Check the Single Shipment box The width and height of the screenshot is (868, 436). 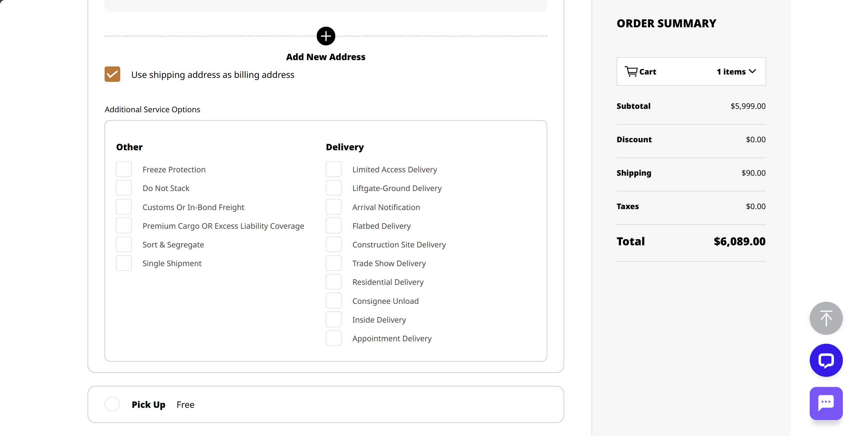point(124,263)
